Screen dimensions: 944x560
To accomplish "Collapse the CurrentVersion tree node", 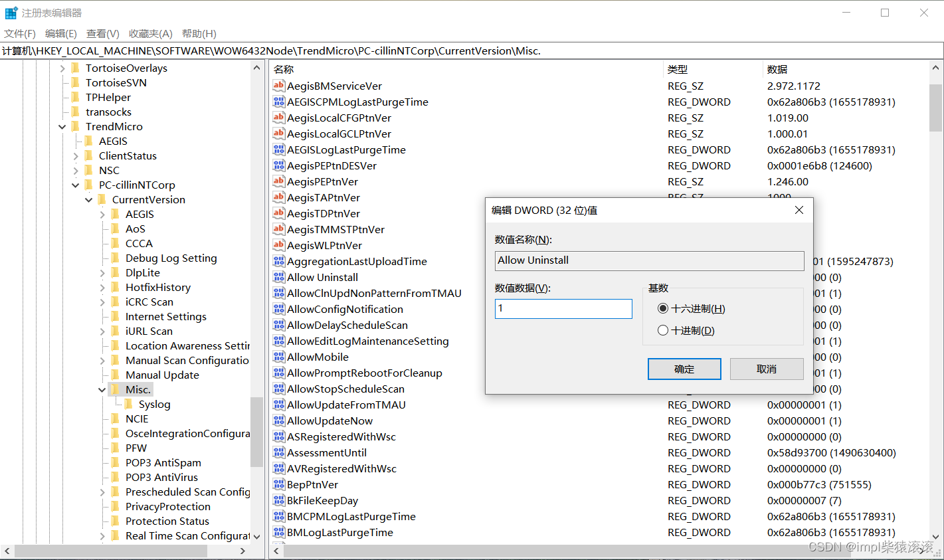I will [x=89, y=199].
